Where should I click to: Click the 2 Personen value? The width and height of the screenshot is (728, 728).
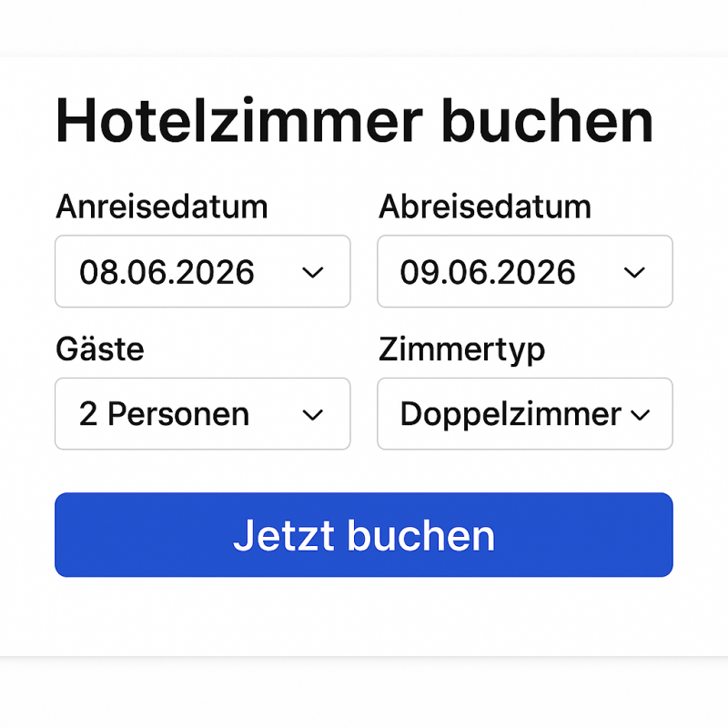click(x=164, y=415)
